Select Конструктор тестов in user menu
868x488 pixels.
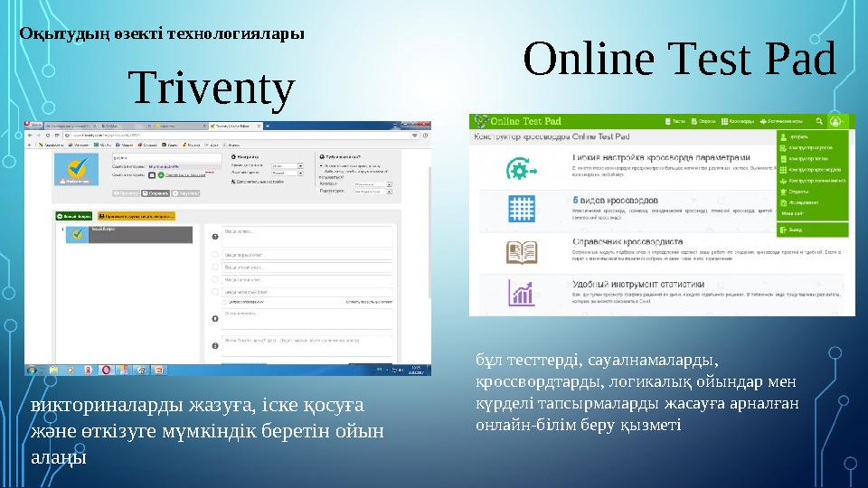[805, 159]
